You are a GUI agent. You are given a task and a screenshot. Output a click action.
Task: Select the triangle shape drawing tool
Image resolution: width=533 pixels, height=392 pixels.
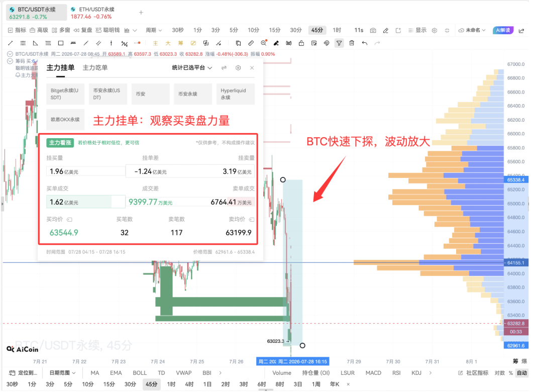pos(35,43)
